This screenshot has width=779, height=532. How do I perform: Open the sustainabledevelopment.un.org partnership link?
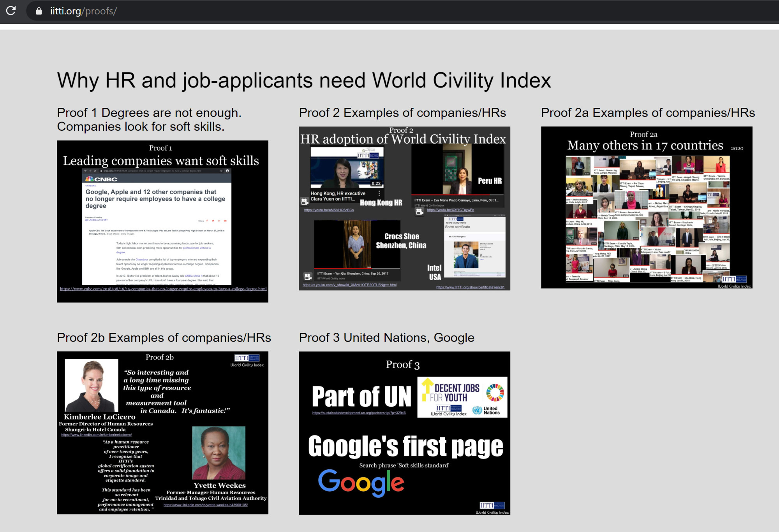pos(359,413)
